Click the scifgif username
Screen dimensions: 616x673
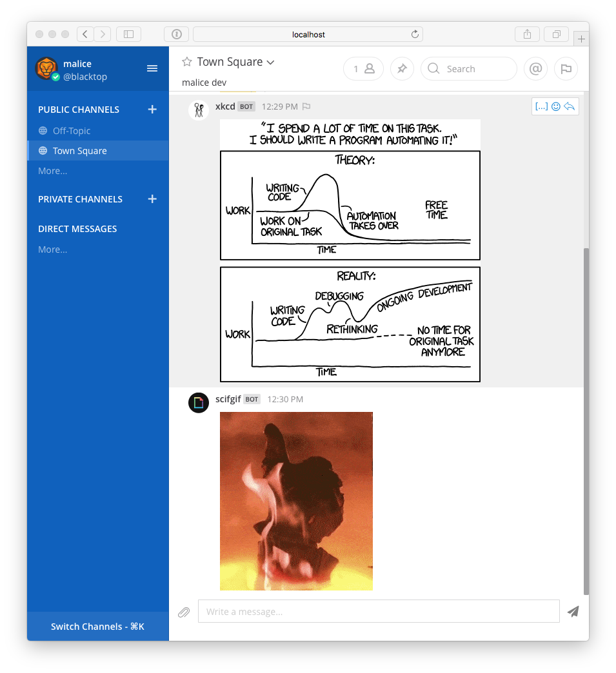[228, 399]
